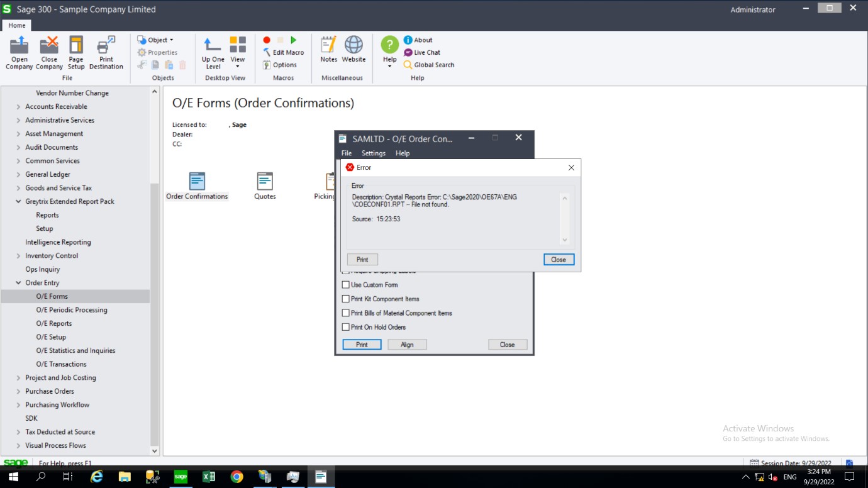This screenshot has height=488, width=868.
Task: Open Help menu in O/E Order Confirmations window
Action: click(x=403, y=153)
